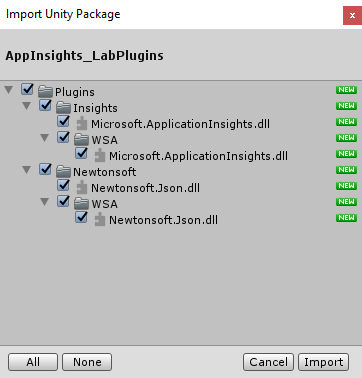
Task: Click the plugin icon of WSA Microsoft.ApplicationInsights.dll
Action: [x=100, y=155]
